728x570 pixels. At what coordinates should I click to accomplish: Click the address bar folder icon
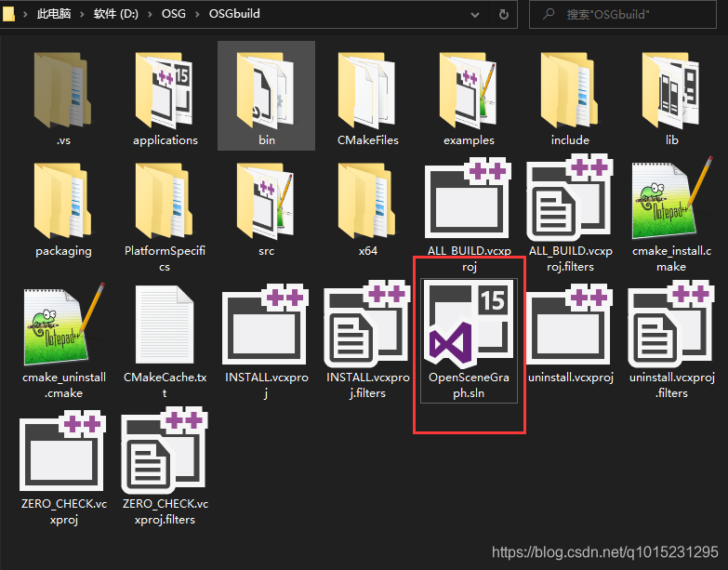point(8,13)
